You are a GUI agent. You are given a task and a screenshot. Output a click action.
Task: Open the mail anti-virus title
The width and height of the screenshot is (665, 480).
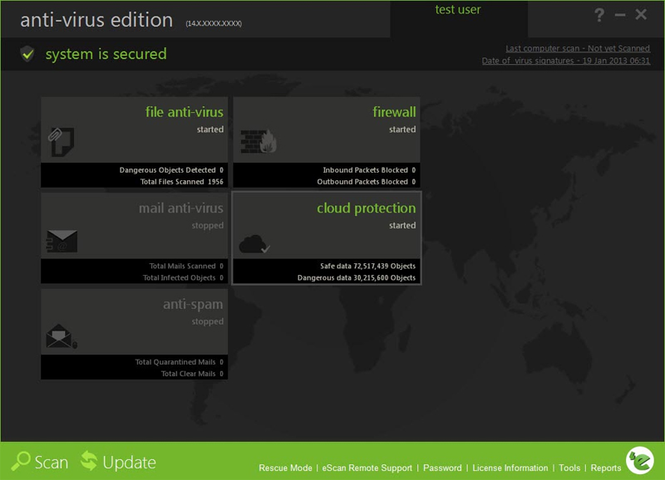click(x=181, y=208)
